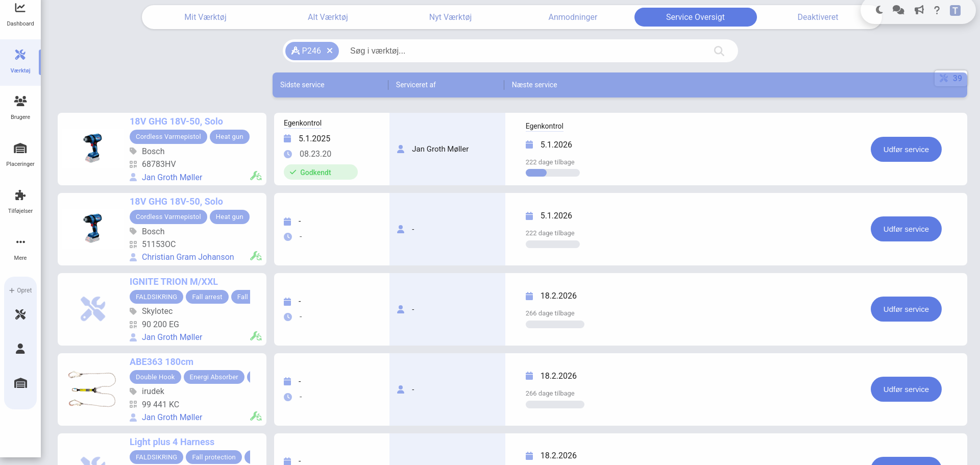The width and height of the screenshot is (980, 465).
Task: Click Udfør service for IGNITE TRION M/XXL
Action: point(906,309)
